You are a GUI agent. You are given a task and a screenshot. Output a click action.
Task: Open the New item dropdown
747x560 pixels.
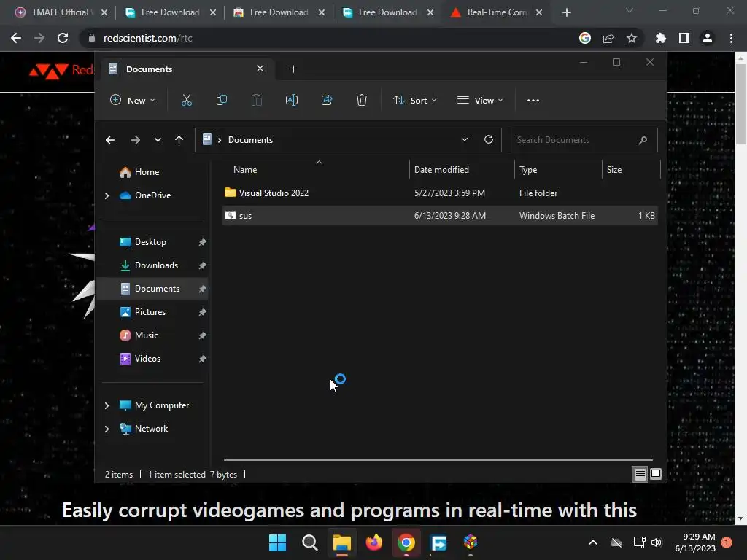133,100
